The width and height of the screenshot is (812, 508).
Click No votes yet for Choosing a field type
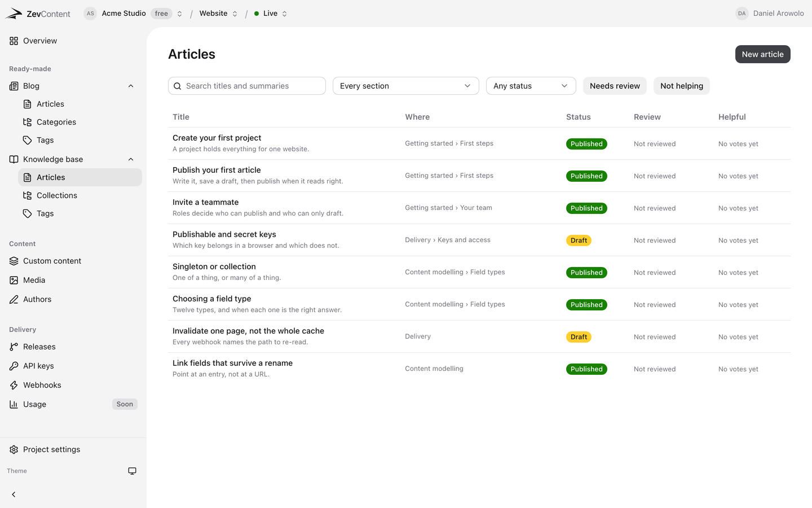(738, 305)
